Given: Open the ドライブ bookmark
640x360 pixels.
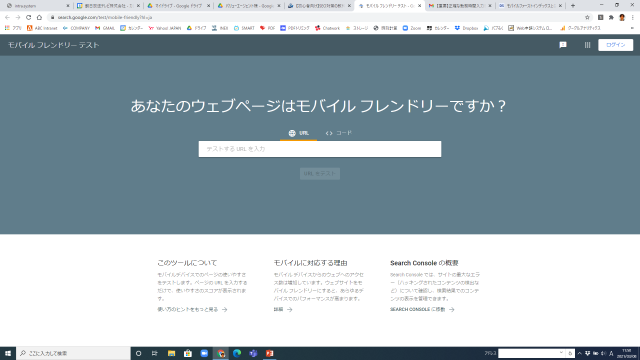Looking at the screenshot, I should coord(196,28).
